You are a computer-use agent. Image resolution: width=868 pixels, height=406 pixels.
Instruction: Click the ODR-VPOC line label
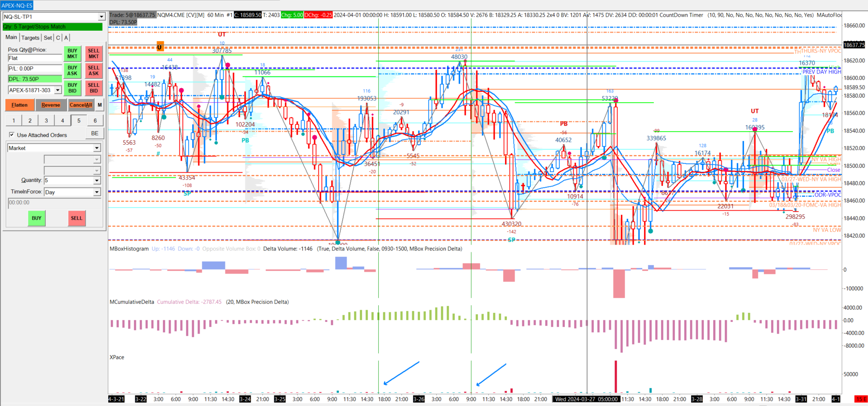tap(828, 194)
